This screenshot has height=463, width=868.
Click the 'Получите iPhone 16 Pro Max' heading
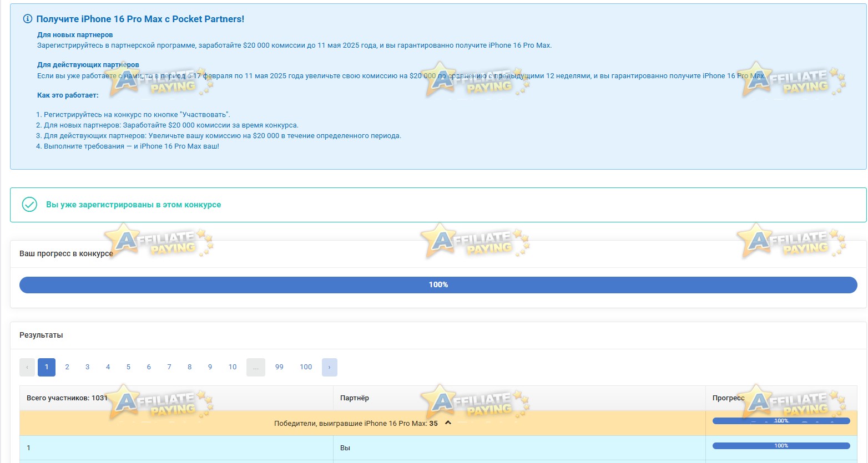click(x=140, y=19)
